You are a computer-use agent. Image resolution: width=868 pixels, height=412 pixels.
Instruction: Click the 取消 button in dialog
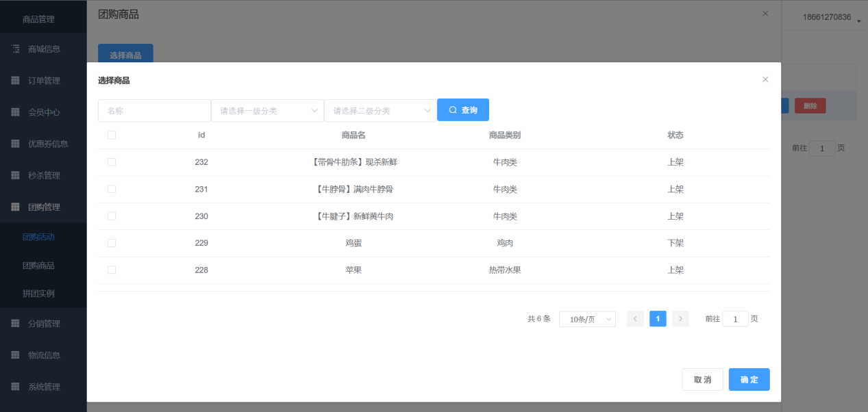point(702,380)
